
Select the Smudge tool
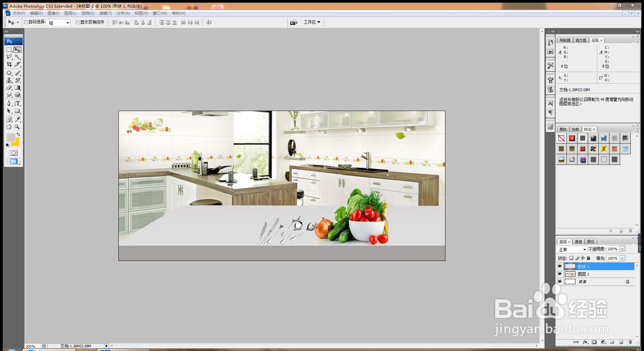tap(9, 95)
